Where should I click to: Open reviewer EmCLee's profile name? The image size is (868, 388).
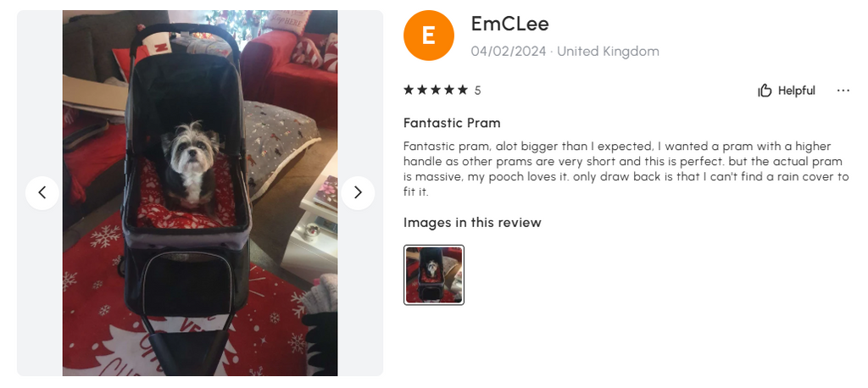pos(509,24)
